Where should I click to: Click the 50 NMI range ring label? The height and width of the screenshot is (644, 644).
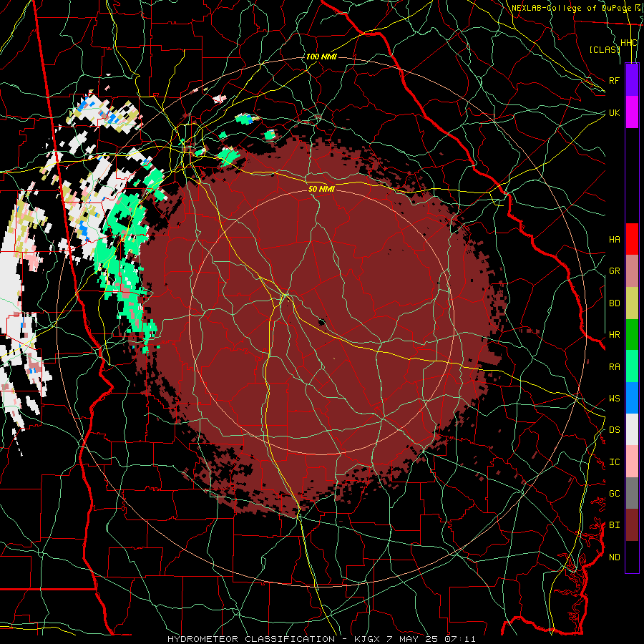[321, 189]
